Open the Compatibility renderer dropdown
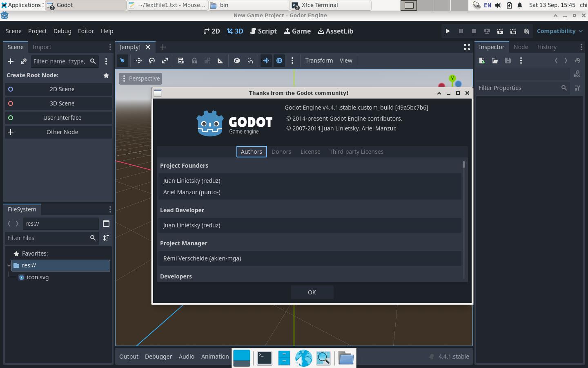Image resolution: width=588 pixels, height=368 pixels. [x=560, y=31]
